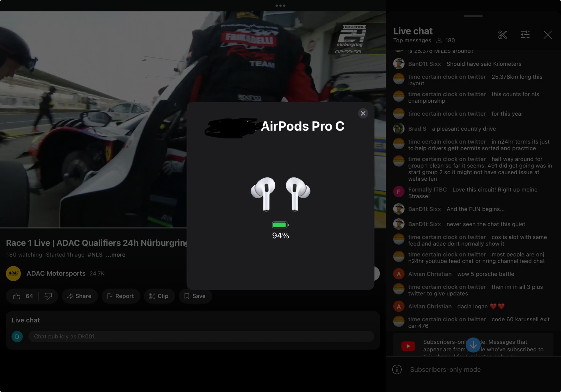The width and height of the screenshot is (561, 392).
Task: Close the AirPods Pro battery popup
Action: pyautogui.click(x=363, y=113)
